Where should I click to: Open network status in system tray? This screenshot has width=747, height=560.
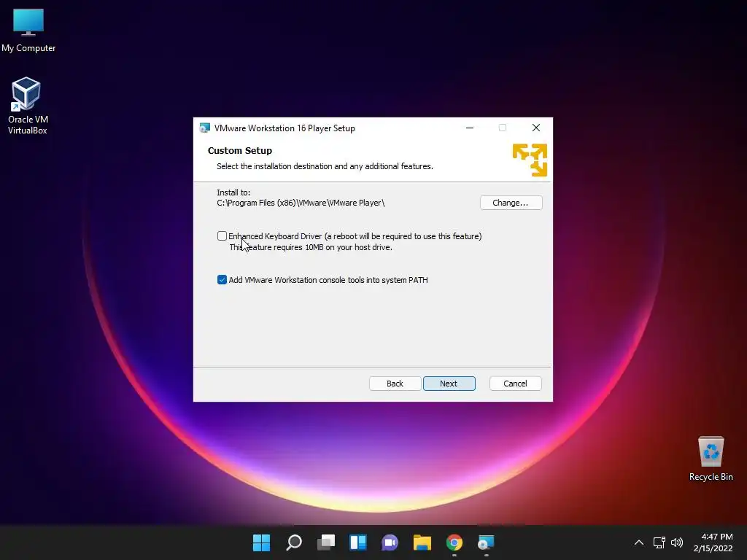pos(659,542)
